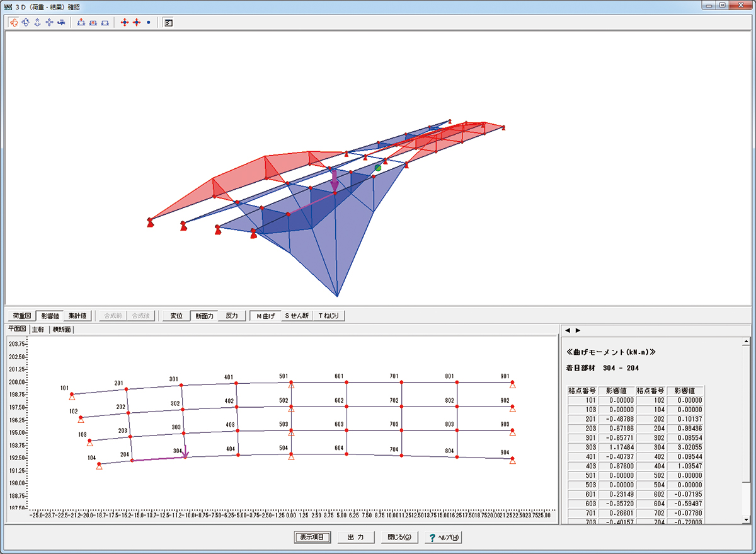This screenshot has width=756, height=554.
Task: Click the 閉じる(C) button
Action: pos(399,537)
